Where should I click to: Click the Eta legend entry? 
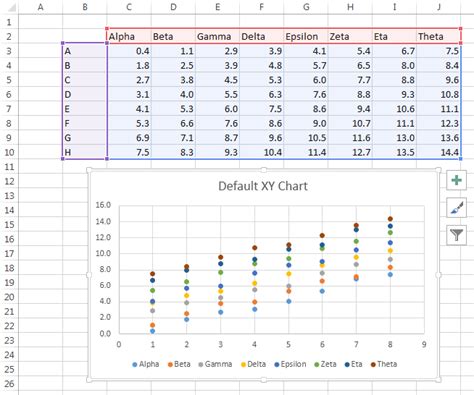pyautogui.click(x=353, y=364)
